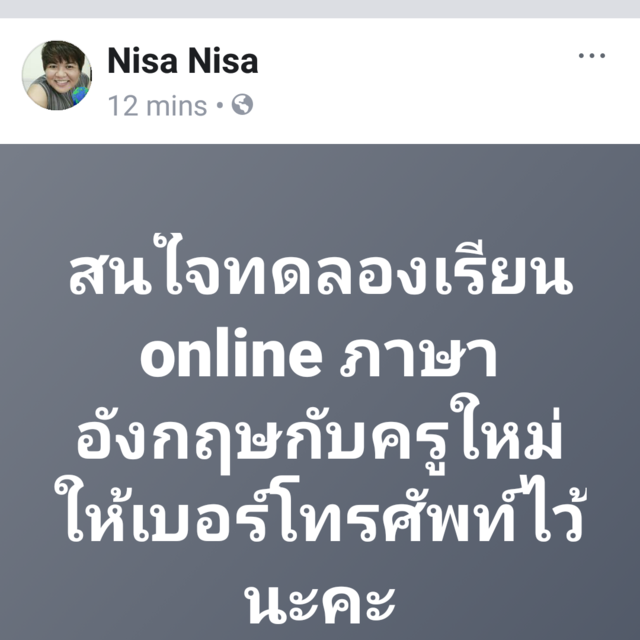The image size is (640, 640).
Task: Click the text line "อังกฤษกับครูใหม่"
Action: pyautogui.click(x=320, y=436)
